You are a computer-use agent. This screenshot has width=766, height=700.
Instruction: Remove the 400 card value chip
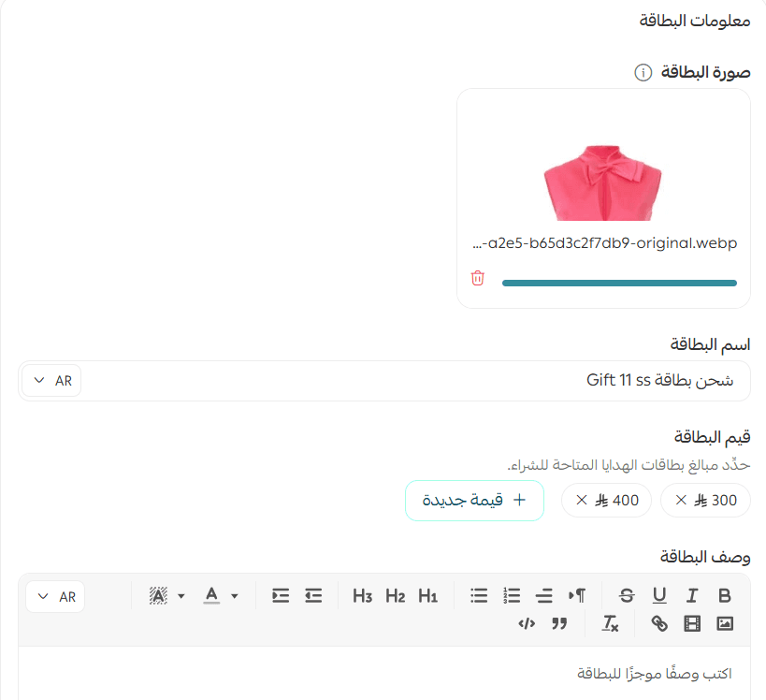[582, 500]
